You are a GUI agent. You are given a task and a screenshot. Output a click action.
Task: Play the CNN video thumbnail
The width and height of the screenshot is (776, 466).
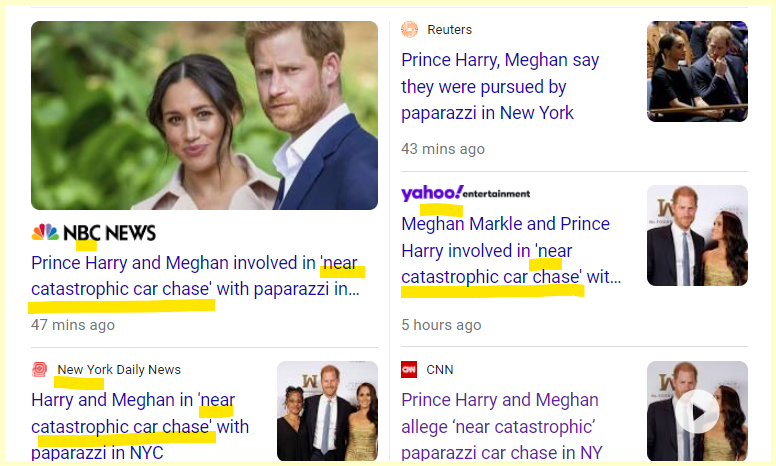coord(697,410)
